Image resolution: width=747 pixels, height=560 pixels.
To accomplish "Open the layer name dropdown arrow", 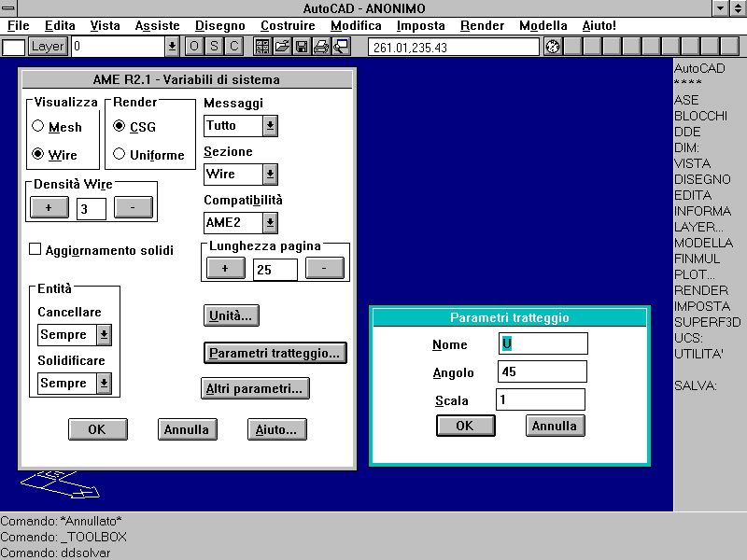I will coord(172,47).
